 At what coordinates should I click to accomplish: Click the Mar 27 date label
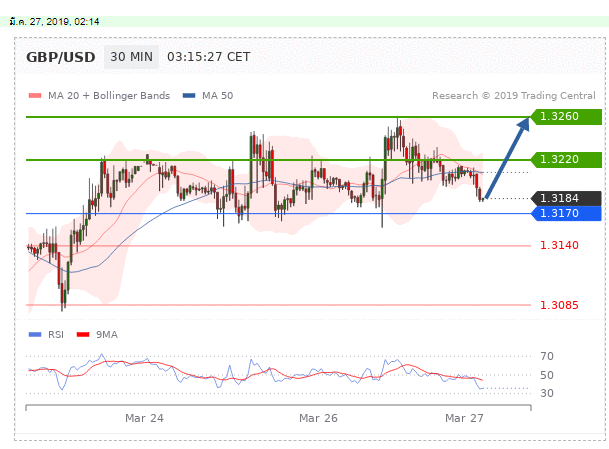point(464,418)
